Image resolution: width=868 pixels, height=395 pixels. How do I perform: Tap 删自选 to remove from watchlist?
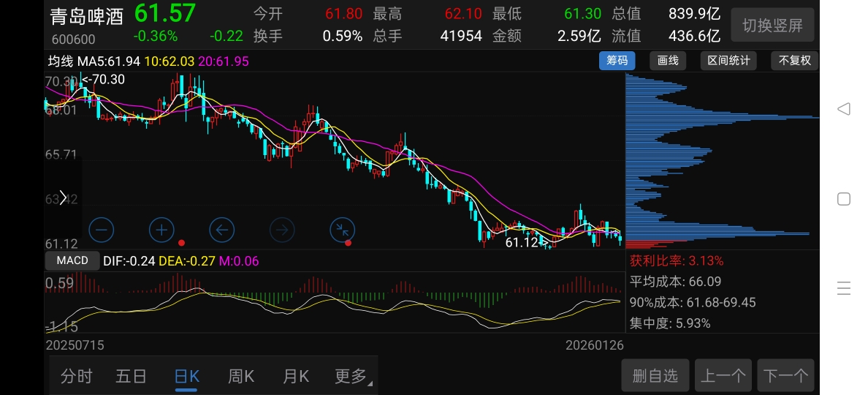655,376
